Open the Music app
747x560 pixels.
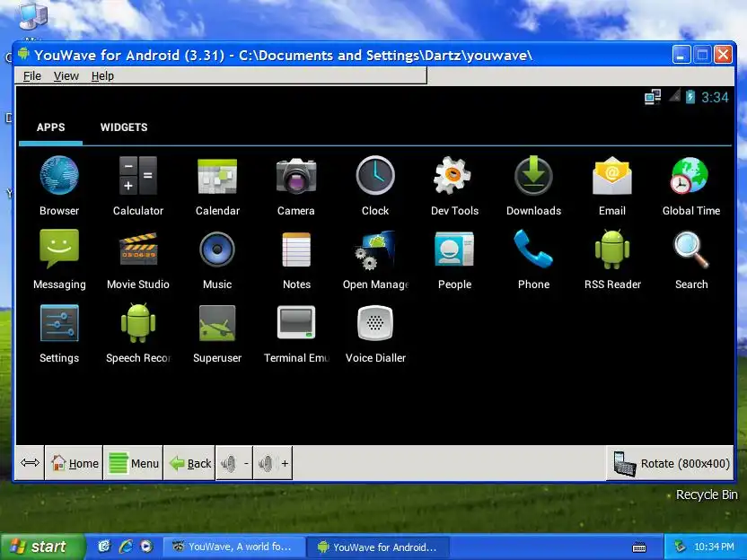coord(217,259)
